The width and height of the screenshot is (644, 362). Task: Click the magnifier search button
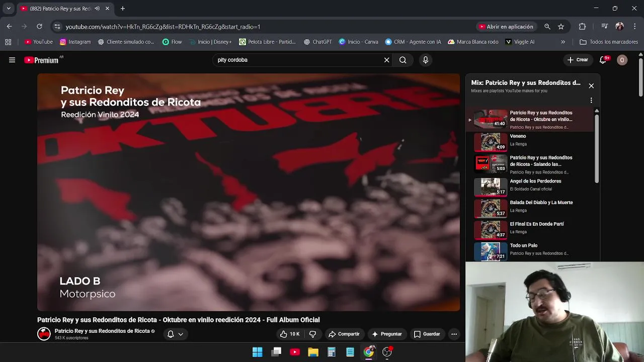click(x=403, y=60)
